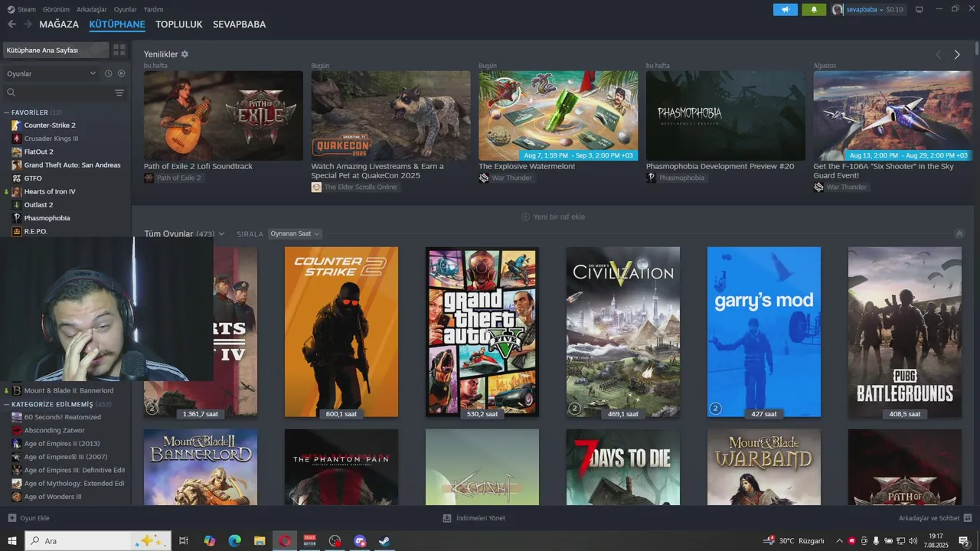This screenshot has height=551, width=980.
Task: Open File Explorer from taskbar
Action: (x=260, y=541)
